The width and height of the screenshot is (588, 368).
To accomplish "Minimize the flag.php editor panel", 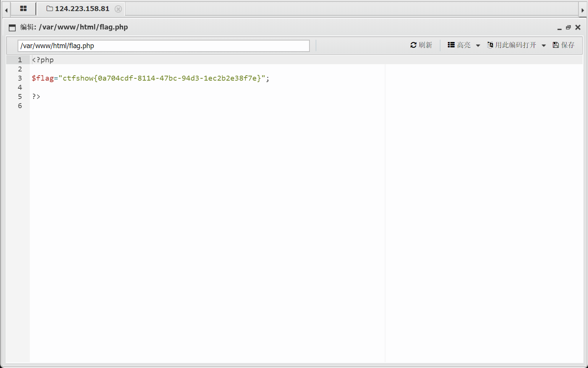I will pos(559,28).
